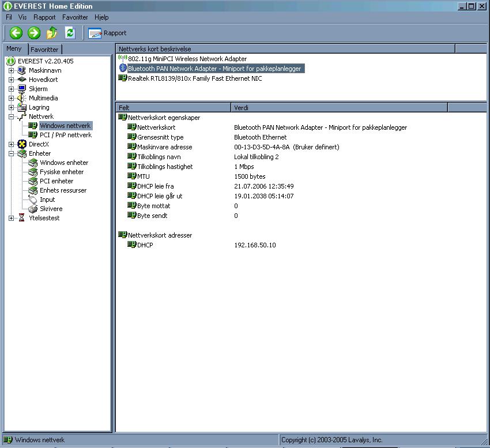Select PCI enheter tree item

pos(56,181)
